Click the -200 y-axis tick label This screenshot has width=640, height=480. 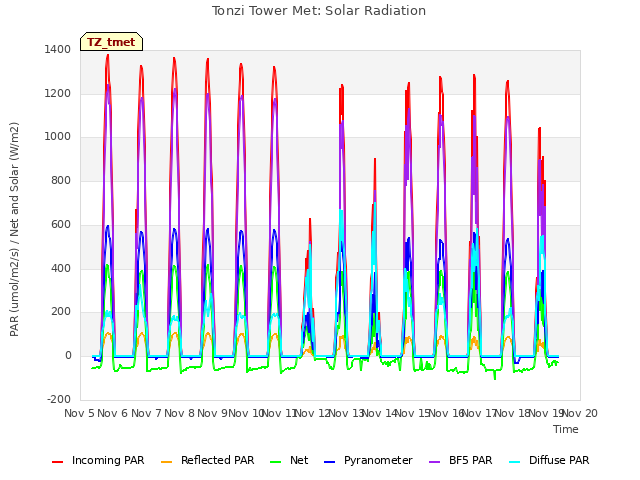coord(59,399)
